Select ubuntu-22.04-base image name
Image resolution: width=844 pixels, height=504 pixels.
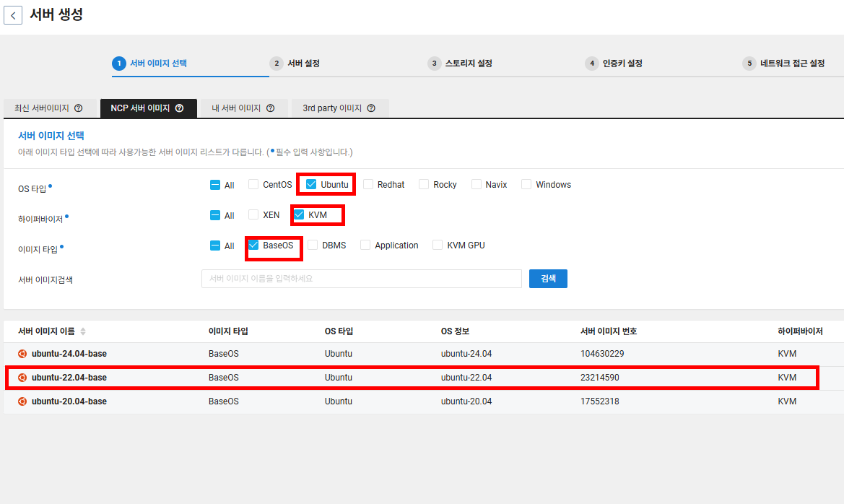[x=69, y=378]
